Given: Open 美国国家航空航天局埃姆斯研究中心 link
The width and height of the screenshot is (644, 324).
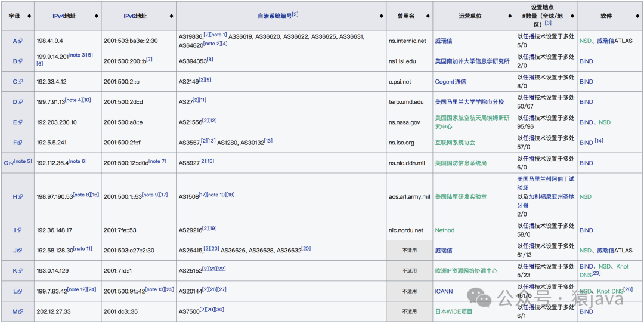Looking at the screenshot, I should (x=472, y=122).
